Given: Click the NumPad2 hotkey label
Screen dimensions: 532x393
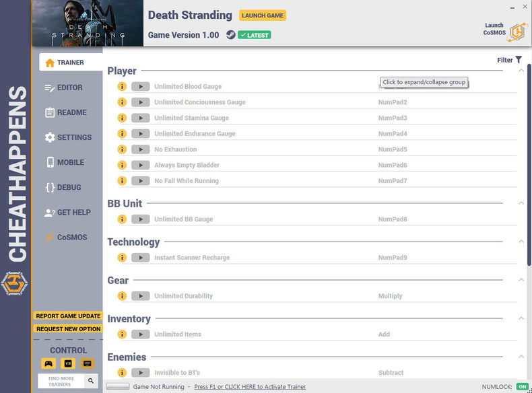Looking at the screenshot, I should (393, 102).
